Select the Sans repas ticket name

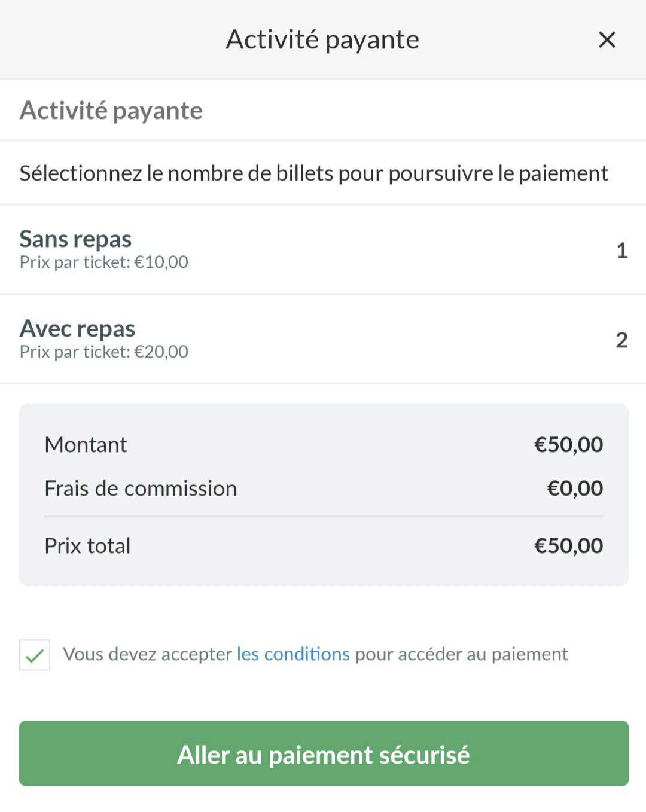click(75, 239)
